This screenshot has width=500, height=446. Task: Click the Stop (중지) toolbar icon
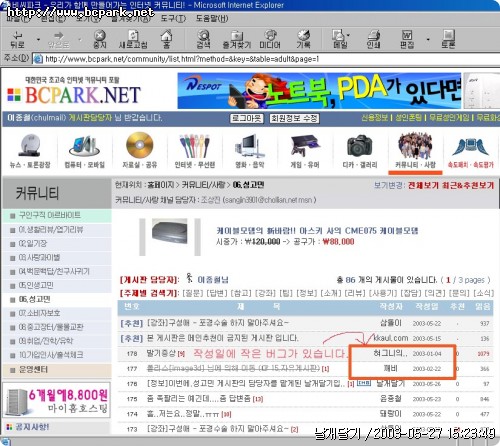tap(99, 39)
